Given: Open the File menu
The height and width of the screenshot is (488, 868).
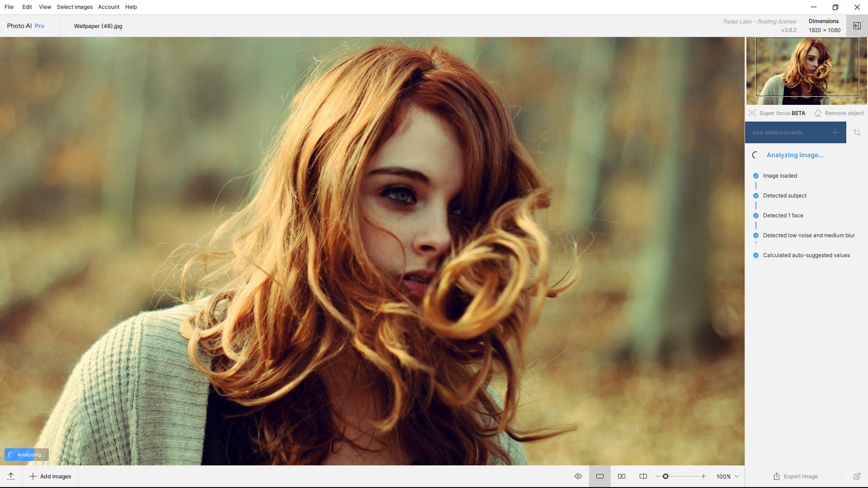Looking at the screenshot, I should [x=9, y=7].
